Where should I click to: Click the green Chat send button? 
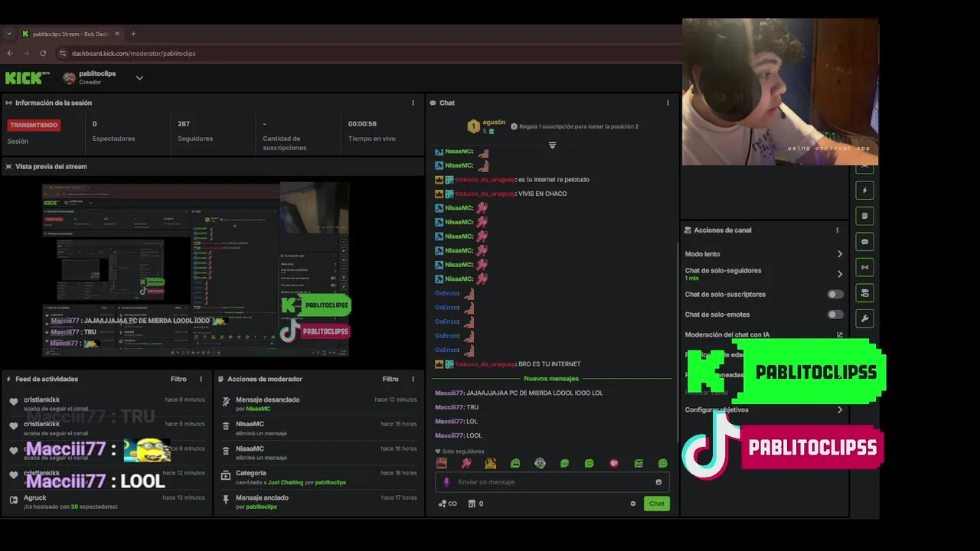pyautogui.click(x=657, y=504)
